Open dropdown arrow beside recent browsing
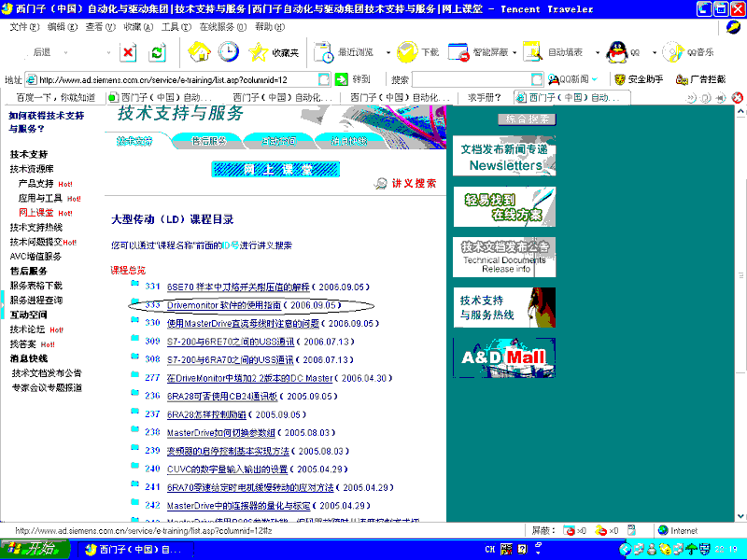 point(388,52)
